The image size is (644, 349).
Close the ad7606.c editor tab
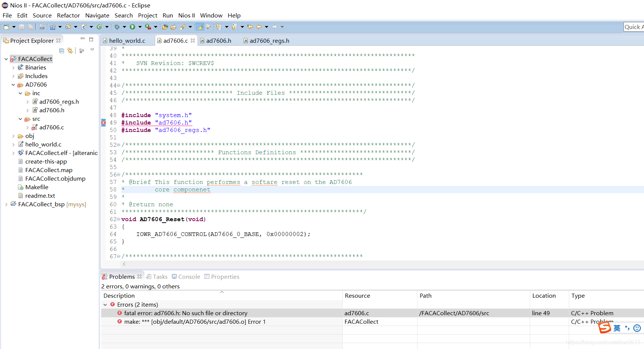[193, 41]
